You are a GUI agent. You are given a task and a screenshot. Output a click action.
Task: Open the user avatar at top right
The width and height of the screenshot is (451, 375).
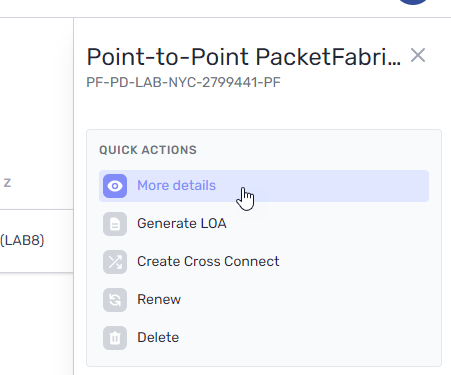[413, 2]
